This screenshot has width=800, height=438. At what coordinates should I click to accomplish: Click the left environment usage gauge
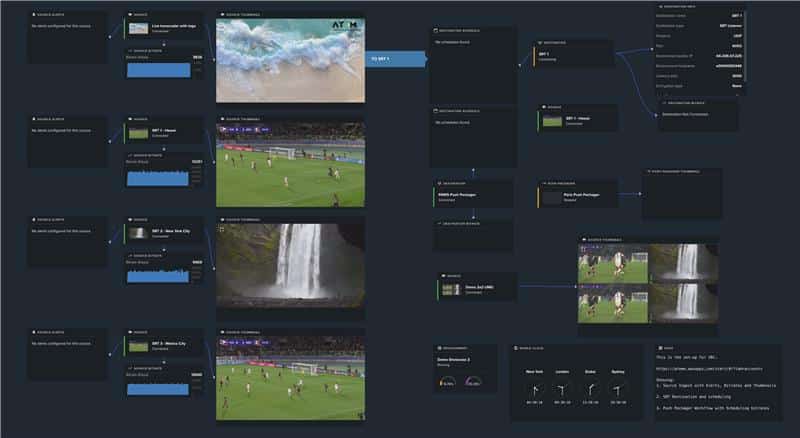click(x=449, y=382)
